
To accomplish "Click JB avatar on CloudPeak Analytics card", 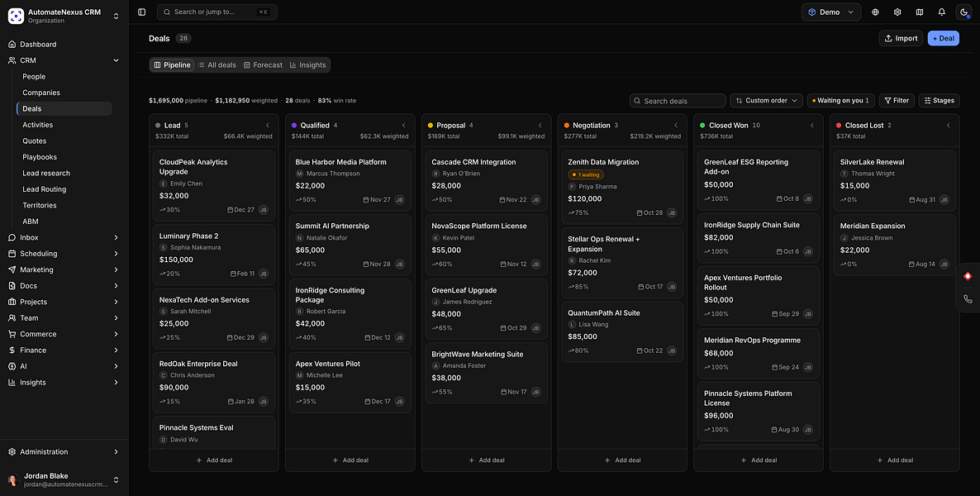I will (x=263, y=210).
